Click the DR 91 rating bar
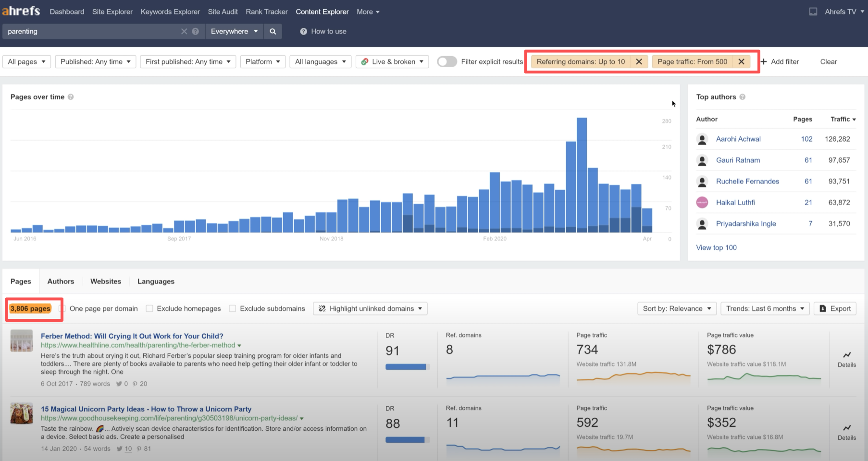The height and width of the screenshot is (461, 868). pos(407,366)
